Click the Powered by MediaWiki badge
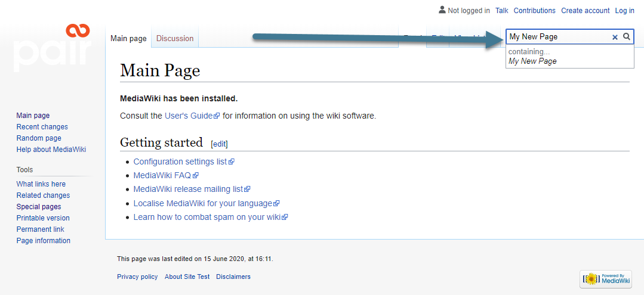The height and width of the screenshot is (295, 644). pyautogui.click(x=605, y=279)
